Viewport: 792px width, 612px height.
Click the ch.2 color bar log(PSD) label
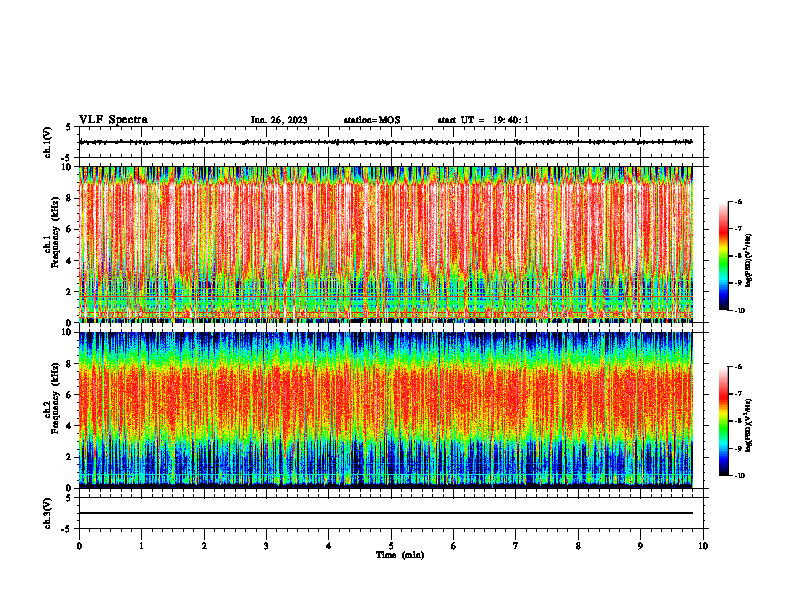(x=748, y=426)
